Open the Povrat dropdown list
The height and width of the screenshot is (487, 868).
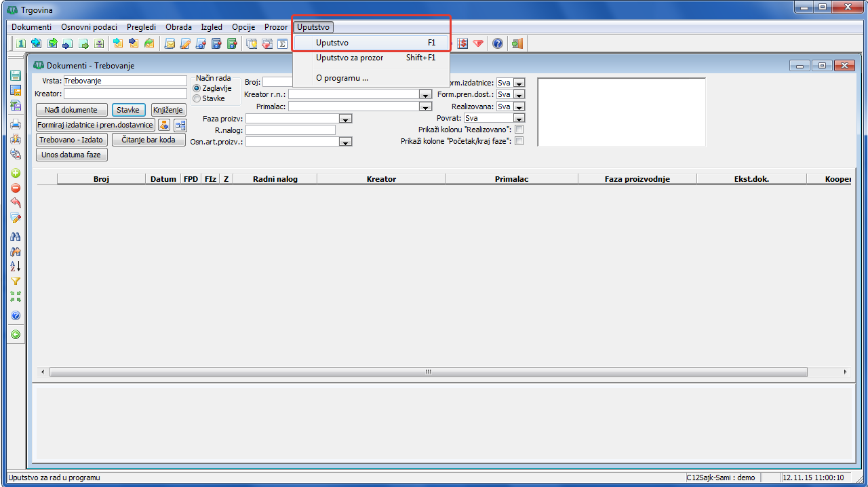tap(519, 119)
